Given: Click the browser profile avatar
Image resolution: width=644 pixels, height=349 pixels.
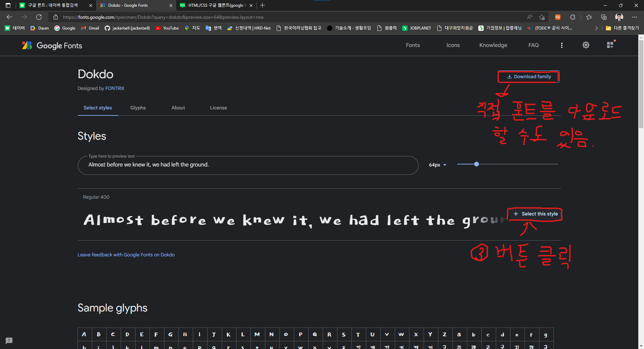Looking at the screenshot, I should click(619, 17).
